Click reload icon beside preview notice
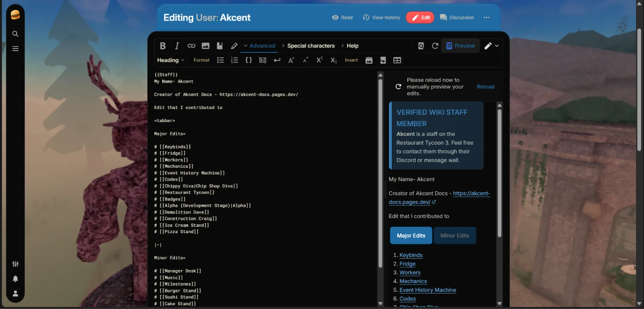 pyautogui.click(x=399, y=87)
